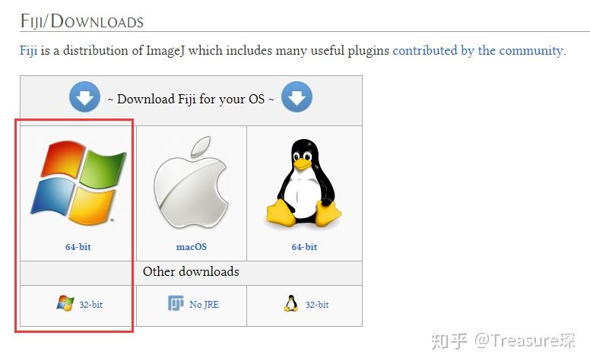Click the small Tux penguin icon
The image size is (590, 364).
[291, 303]
